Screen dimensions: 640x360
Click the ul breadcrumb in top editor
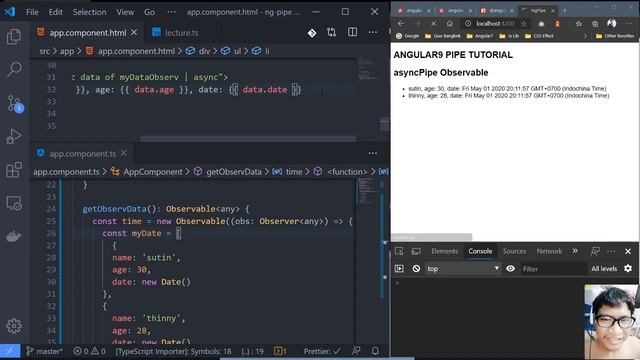click(x=237, y=51)
